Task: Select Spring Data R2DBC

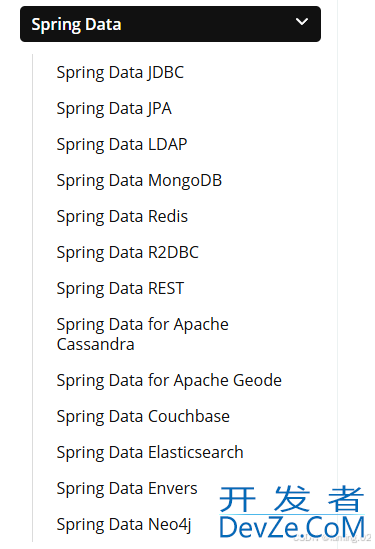Action: 127,253
